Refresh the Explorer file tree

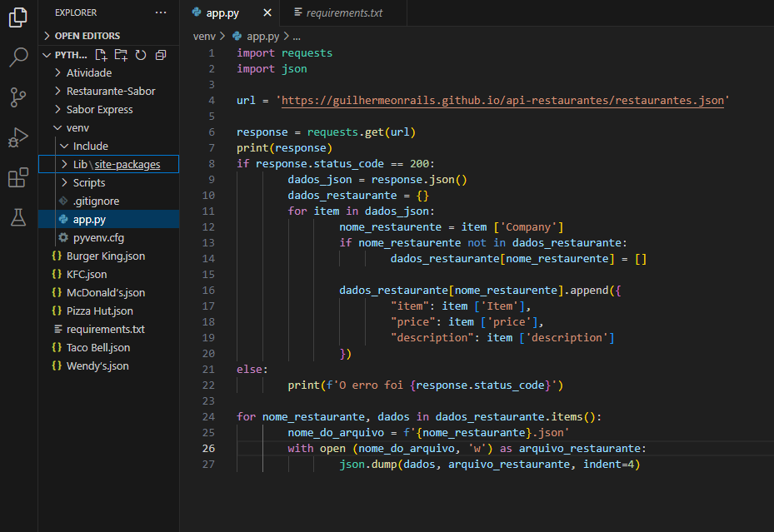pos(141,55)
